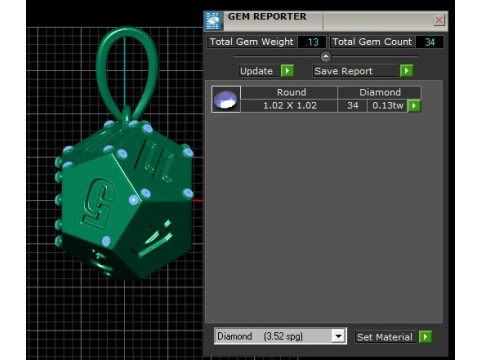Click green arrow next to Set Material
Viewport: 480px width, 360px height.
pos(425,337)
